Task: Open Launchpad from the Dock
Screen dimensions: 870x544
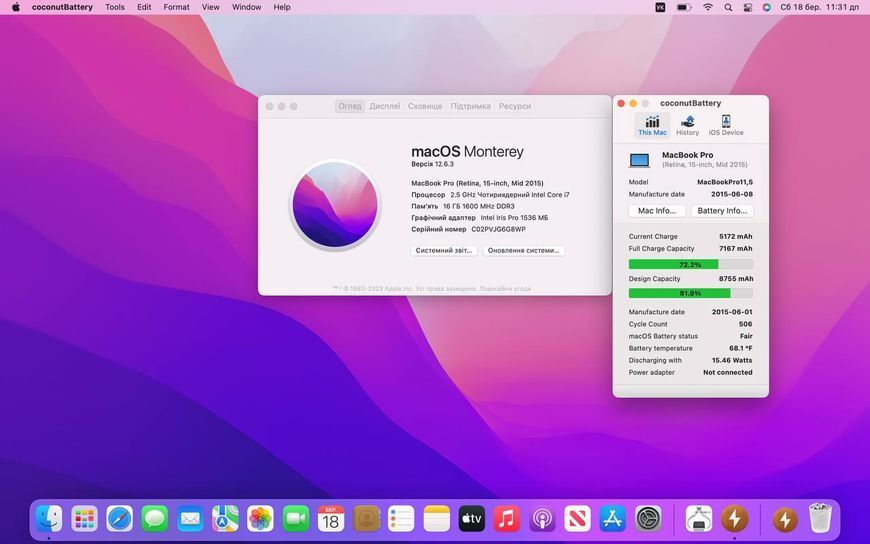Action: pos(84,519)
